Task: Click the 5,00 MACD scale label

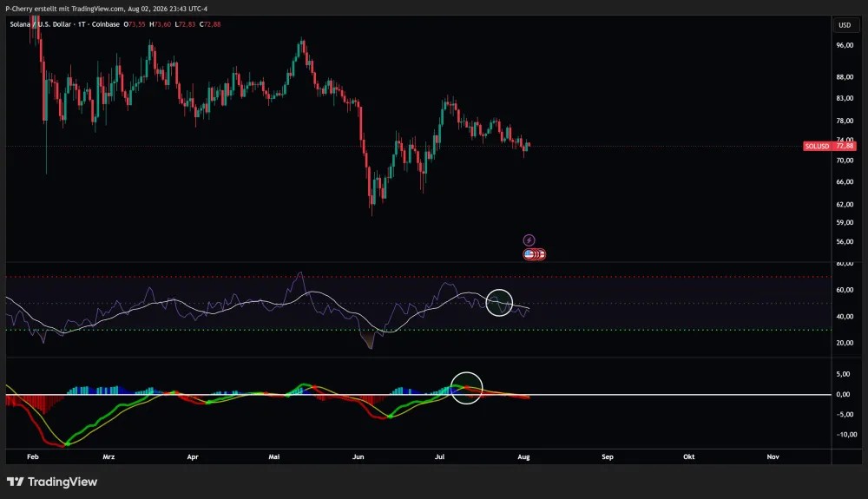Action: 843,375
